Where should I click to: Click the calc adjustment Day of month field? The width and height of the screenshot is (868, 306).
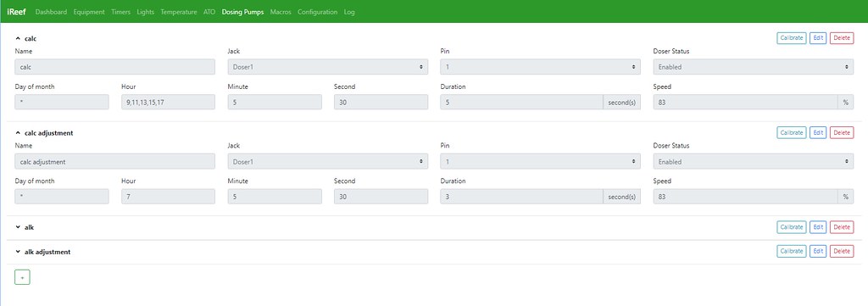click(62, 197)
